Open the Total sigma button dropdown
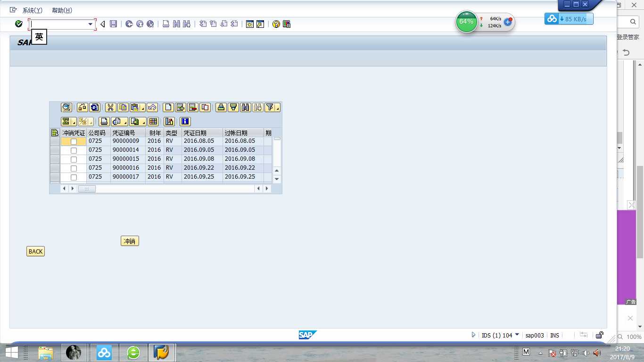Viewport: 644px width, 362px height. [74, 122]
